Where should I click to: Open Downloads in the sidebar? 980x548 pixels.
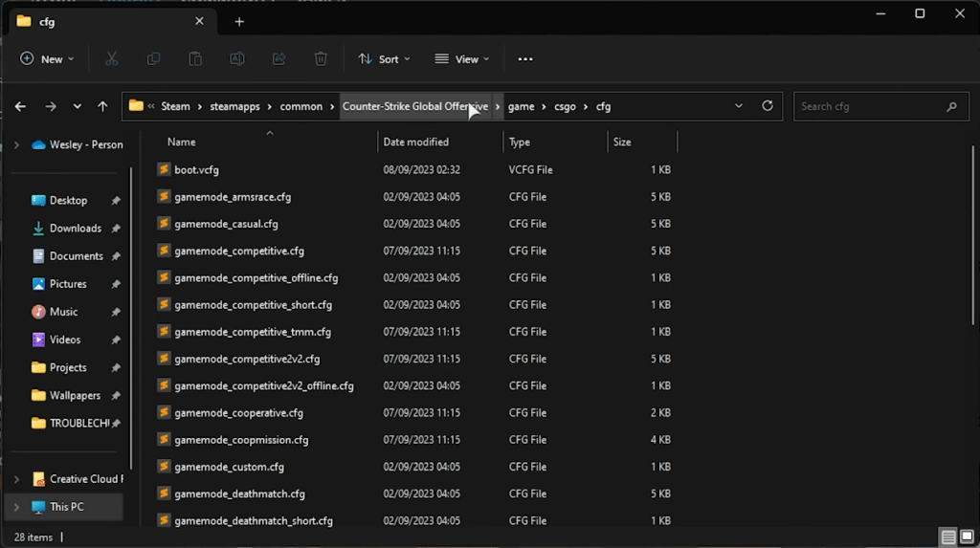pos(75,228)
